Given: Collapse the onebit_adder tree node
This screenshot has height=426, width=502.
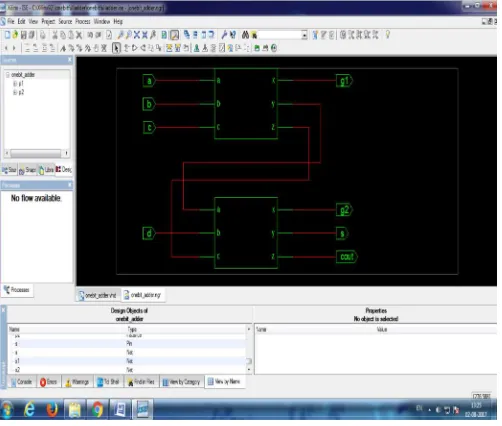Looking at the screenshot, I should pos(8,75).
